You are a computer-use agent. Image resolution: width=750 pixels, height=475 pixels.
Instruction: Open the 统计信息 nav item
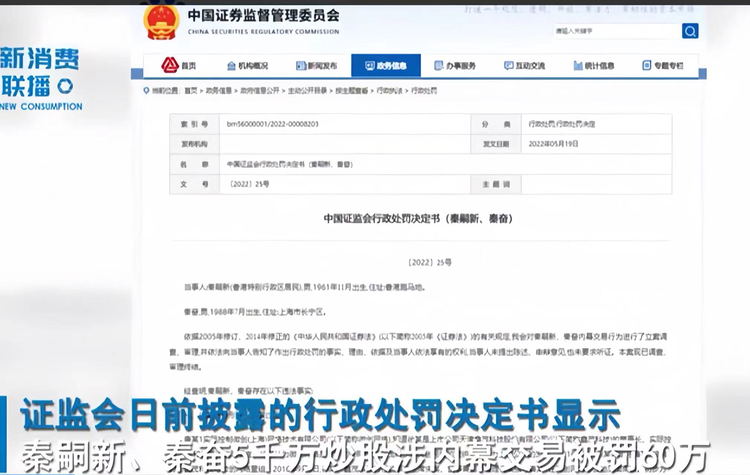pos(594,66)
